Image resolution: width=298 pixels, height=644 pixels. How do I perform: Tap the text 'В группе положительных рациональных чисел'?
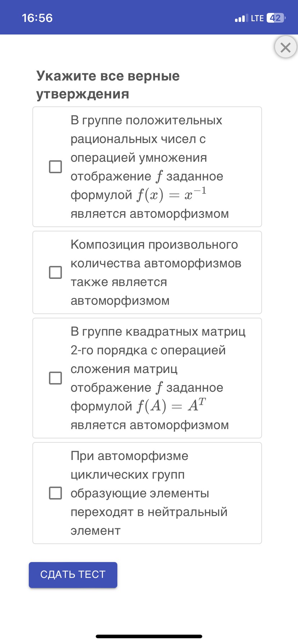[146, 129]
